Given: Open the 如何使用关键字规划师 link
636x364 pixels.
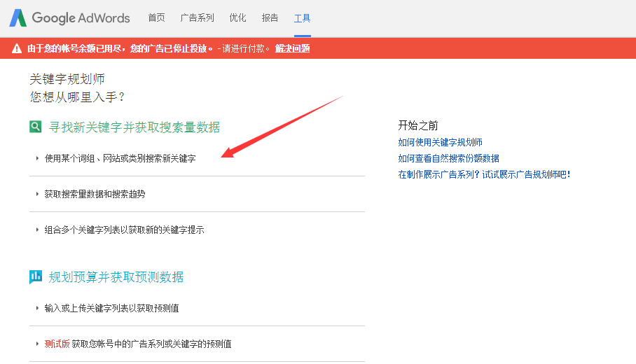Looking at the screenshot, I should 440,142.
